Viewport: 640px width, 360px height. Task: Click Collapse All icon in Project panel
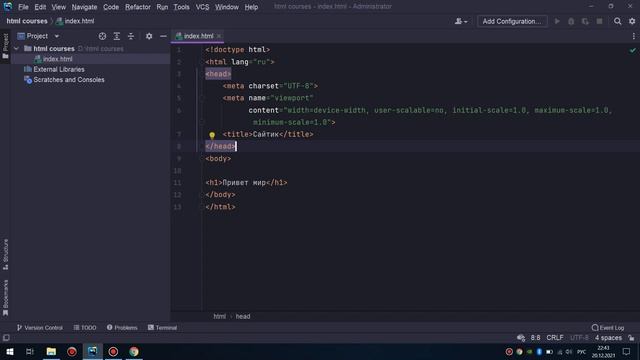[131, 36]
